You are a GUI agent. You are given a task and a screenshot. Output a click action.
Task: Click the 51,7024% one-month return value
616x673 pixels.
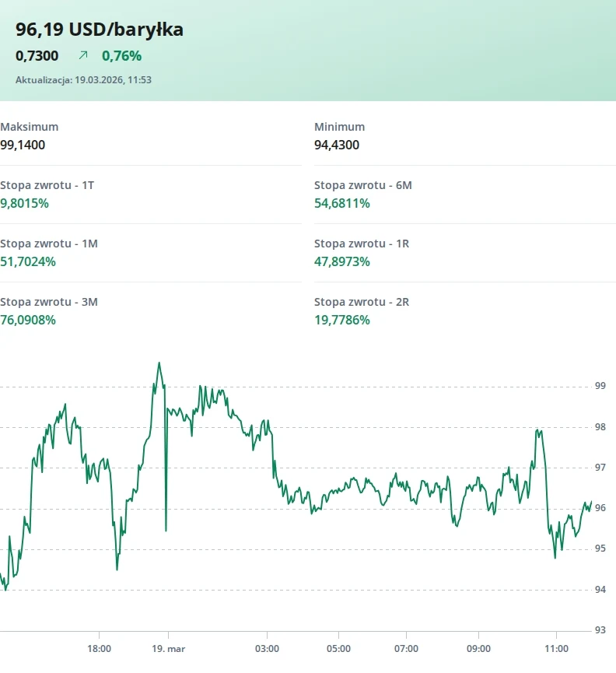[28, 261]
